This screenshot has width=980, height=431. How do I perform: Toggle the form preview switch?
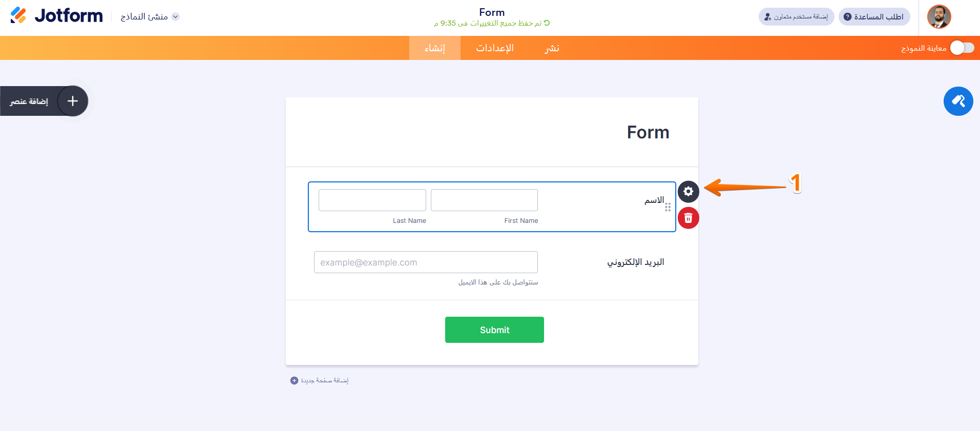pyautogui.click(x=962, y=48)
